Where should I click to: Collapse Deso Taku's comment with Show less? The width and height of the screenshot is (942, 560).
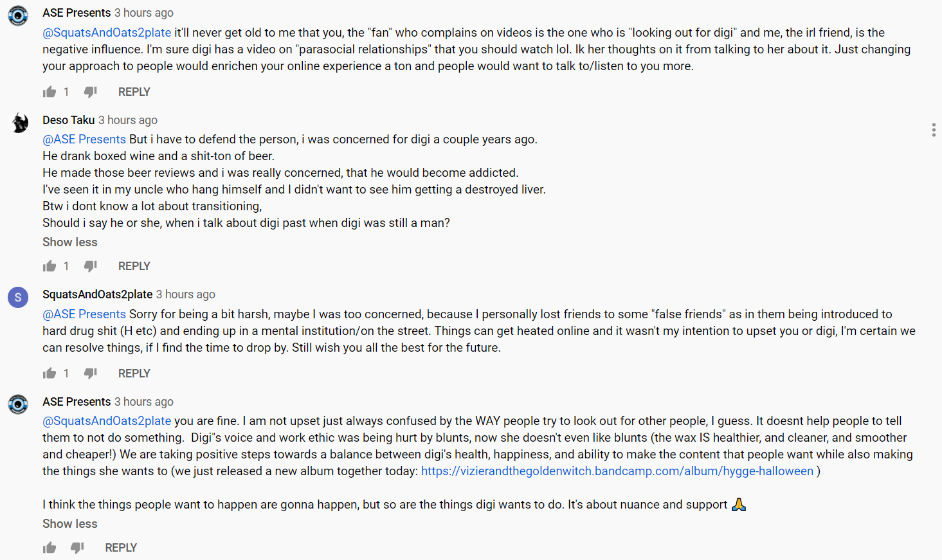[x=70, y=242]
